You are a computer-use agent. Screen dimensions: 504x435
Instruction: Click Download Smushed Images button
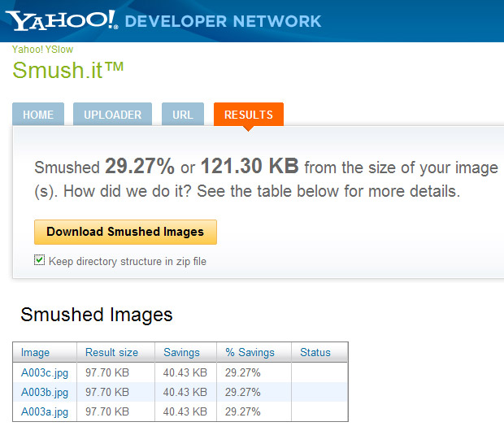click(125, 232)
